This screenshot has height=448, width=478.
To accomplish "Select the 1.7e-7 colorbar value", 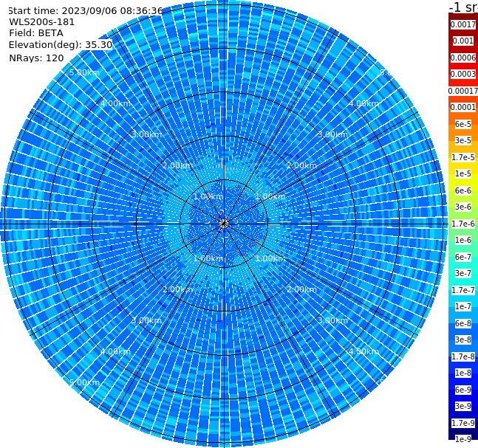I will point(463,290).
